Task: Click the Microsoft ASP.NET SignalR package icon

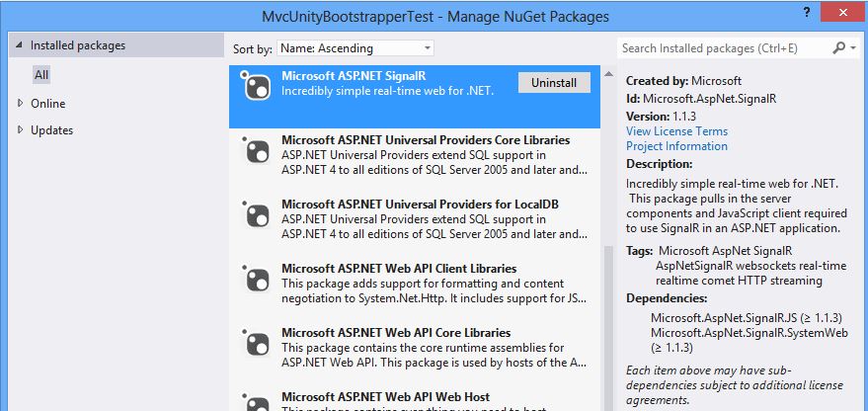Action: pos(257,87)
